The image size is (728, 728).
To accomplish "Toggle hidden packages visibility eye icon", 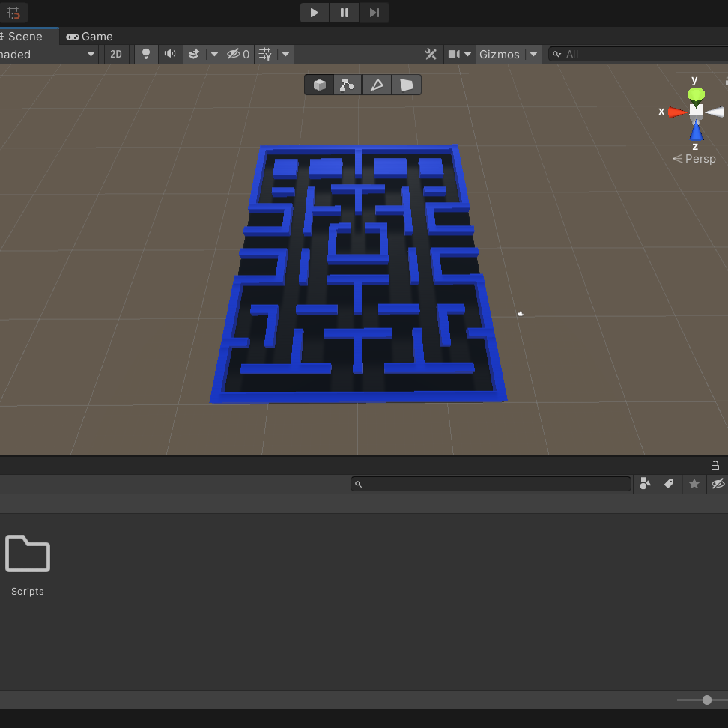I will click(718, 484).
